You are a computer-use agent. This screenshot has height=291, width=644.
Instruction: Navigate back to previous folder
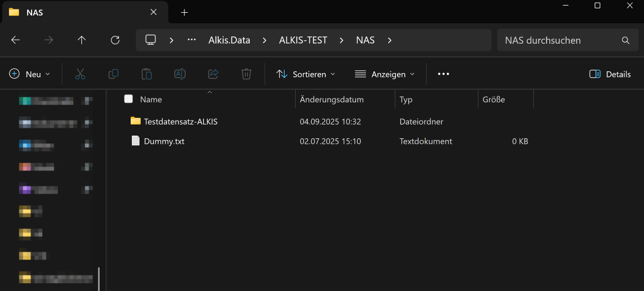16,40
